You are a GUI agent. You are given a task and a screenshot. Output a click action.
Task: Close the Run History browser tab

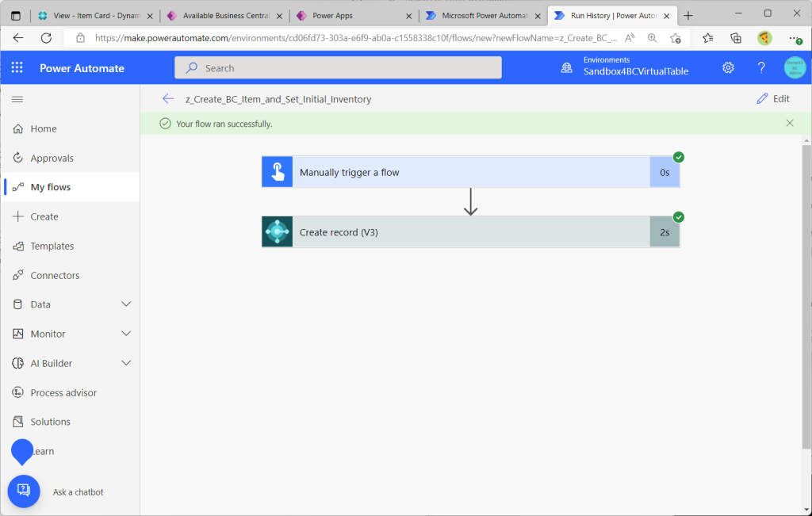tap(667, 16)
